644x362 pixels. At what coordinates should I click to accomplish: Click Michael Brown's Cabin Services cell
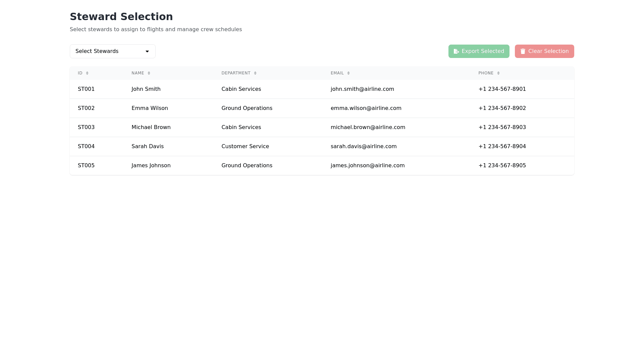(x=241, y=127)
